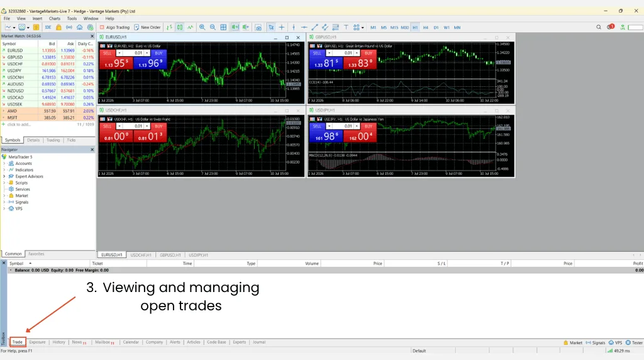This screenshot has width=644, height=360.
Task: Expand the Signals node in Navigator
Action: (4, 202)
